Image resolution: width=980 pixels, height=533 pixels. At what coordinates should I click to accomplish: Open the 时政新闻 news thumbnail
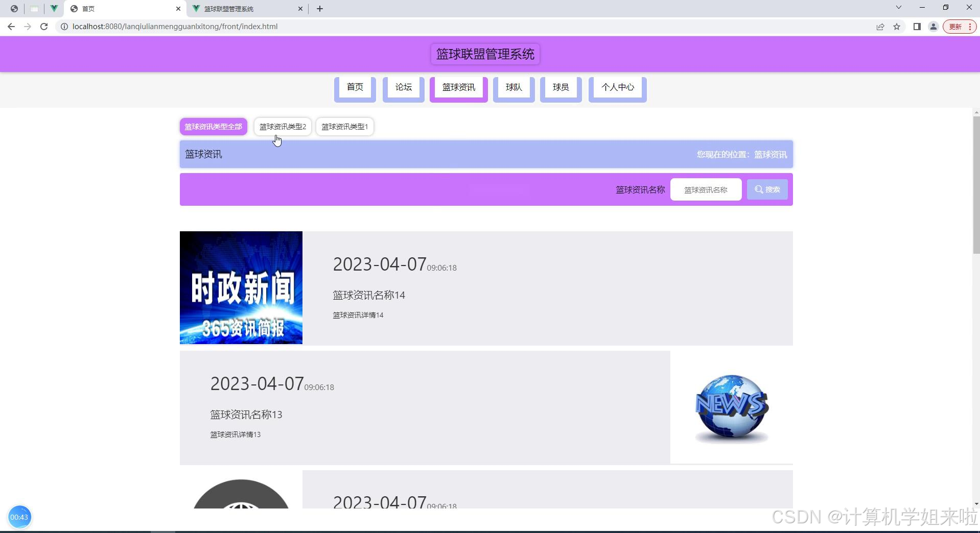[x=241, y=287]
